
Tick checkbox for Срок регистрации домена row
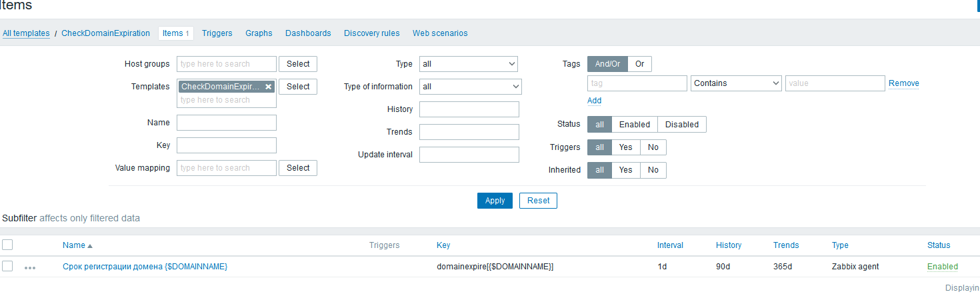pyautogui.click(x=7, y=266)
